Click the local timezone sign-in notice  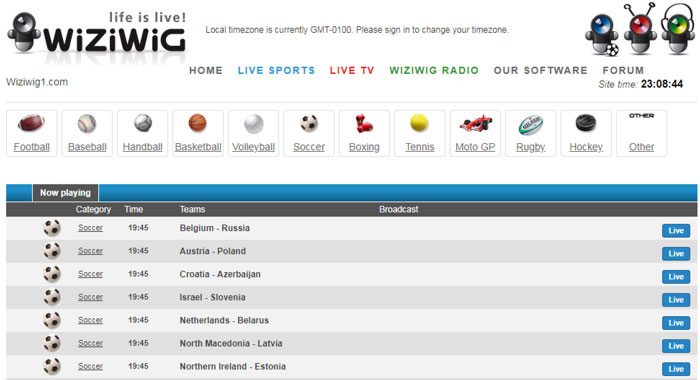tap(357, 30)
